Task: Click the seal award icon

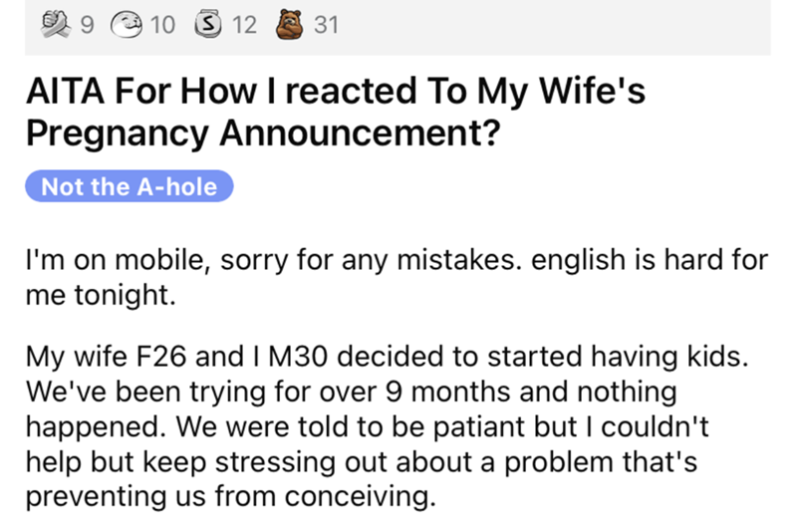Action: pos(127,23)
